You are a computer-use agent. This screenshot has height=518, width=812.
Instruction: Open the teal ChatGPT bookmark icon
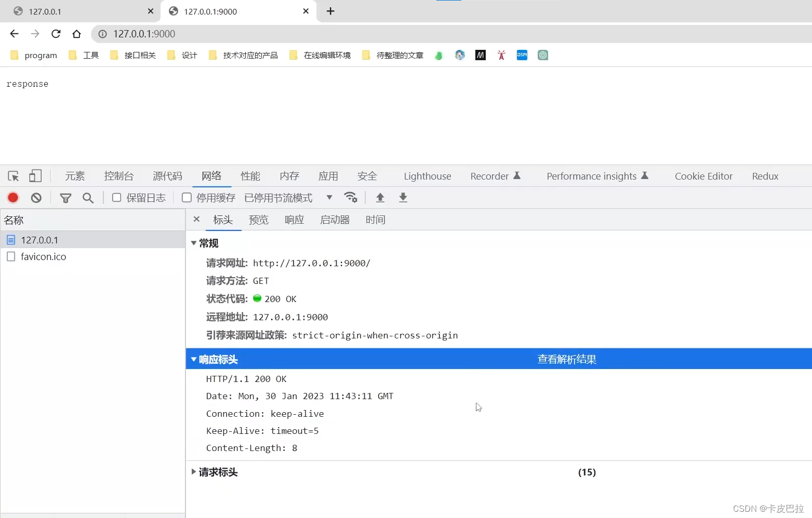pyautogui.click(x=543, y=55)
